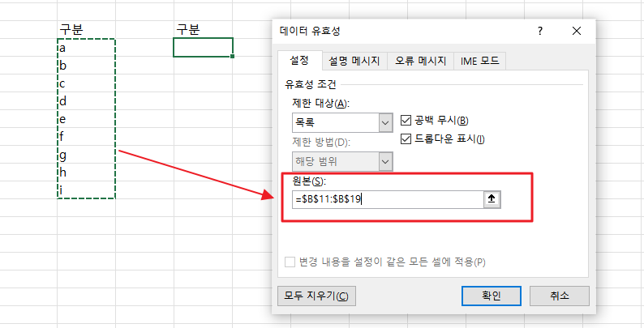644x328 pixels.
Task: Select the cell containing f
Action: (86, 137)
